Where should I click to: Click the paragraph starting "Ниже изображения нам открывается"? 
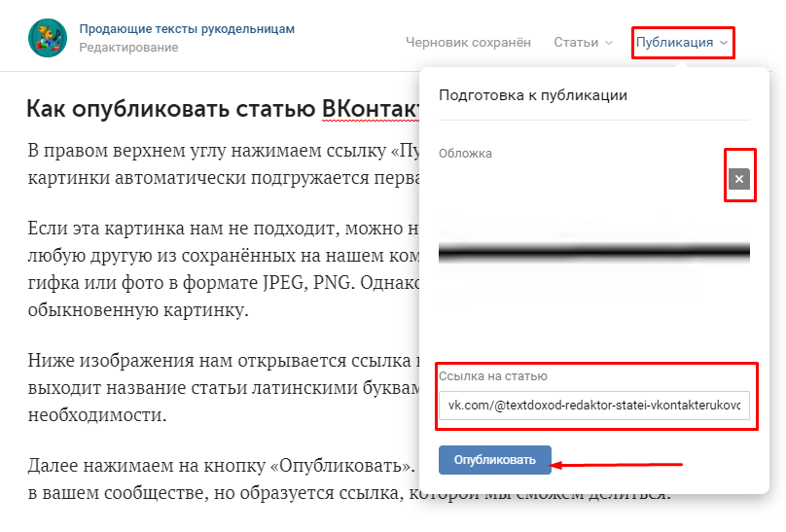[223, 387]
